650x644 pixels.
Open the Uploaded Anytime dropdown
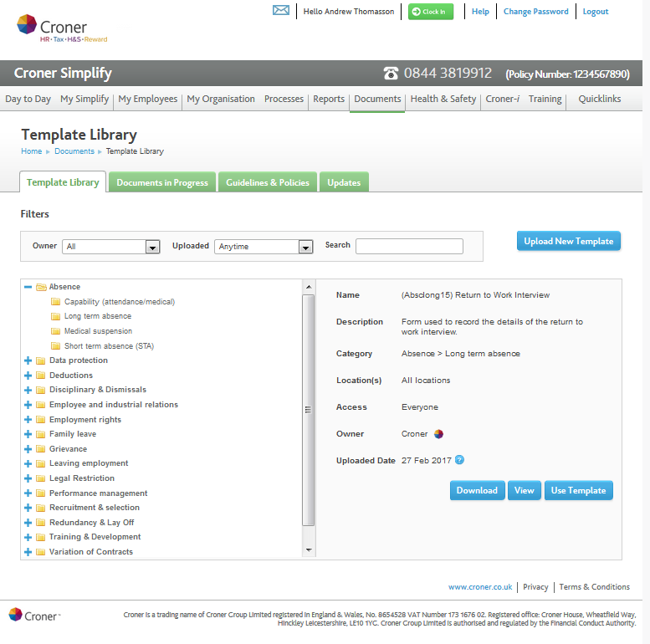[264, 247]
